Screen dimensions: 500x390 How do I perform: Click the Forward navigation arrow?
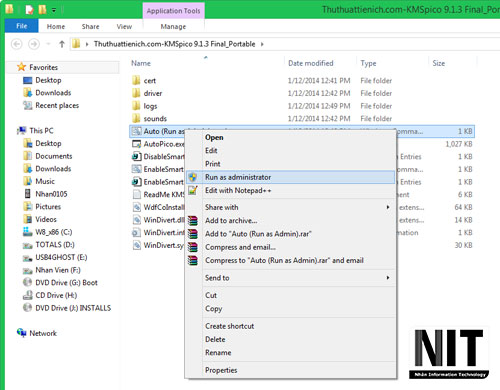point(34,44)
